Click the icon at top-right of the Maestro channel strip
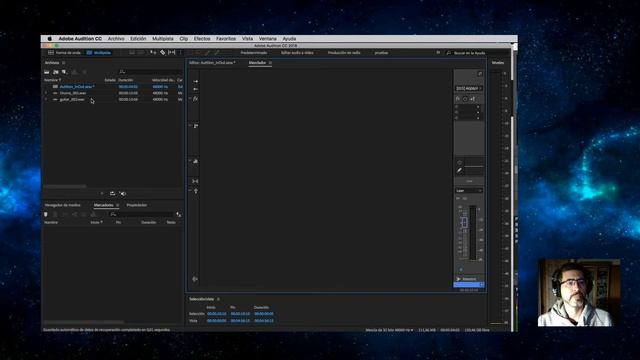The image size is (640, 360). tap(480, 73)
